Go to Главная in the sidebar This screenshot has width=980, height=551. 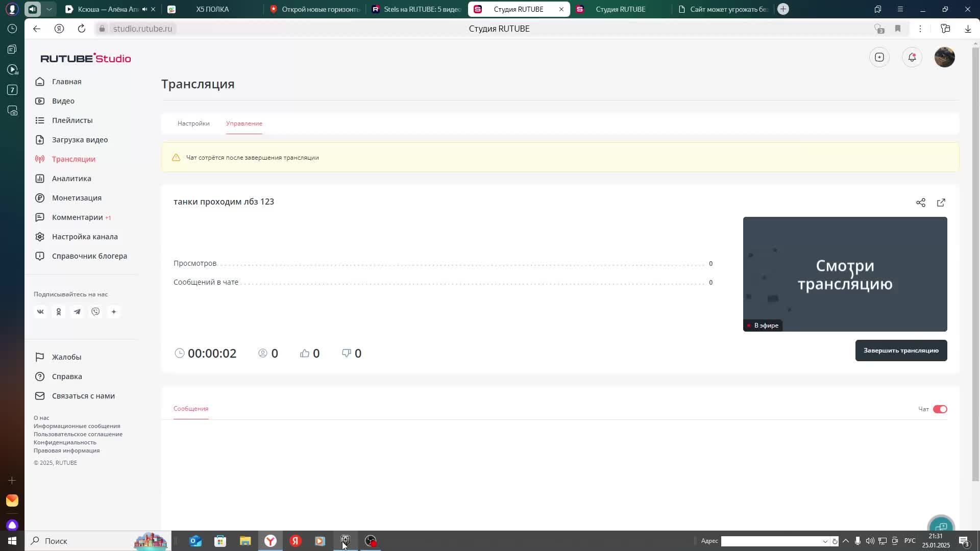click(x=66, y=82)
